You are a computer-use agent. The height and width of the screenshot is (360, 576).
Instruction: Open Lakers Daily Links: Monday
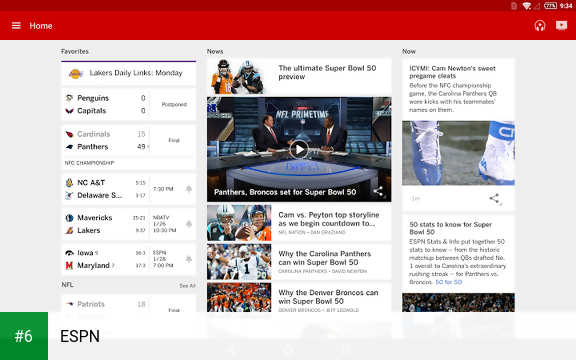(129, 73)
